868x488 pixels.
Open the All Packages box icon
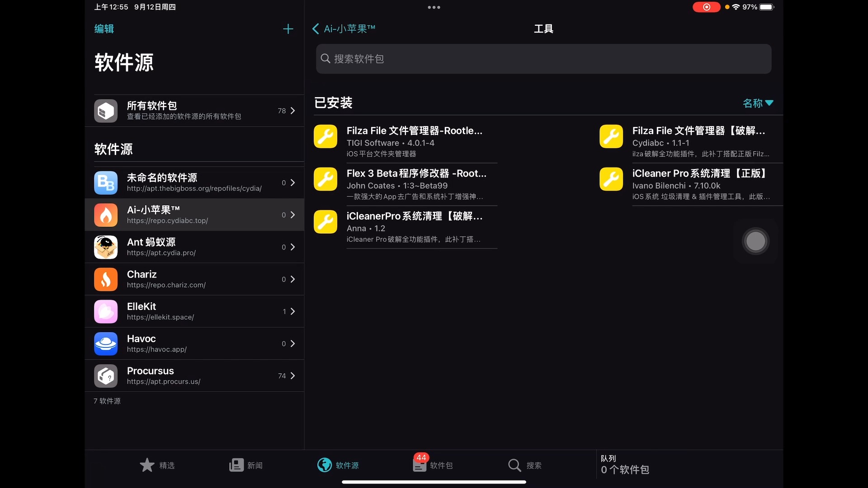pyautogui.click(x=106, y=111)
